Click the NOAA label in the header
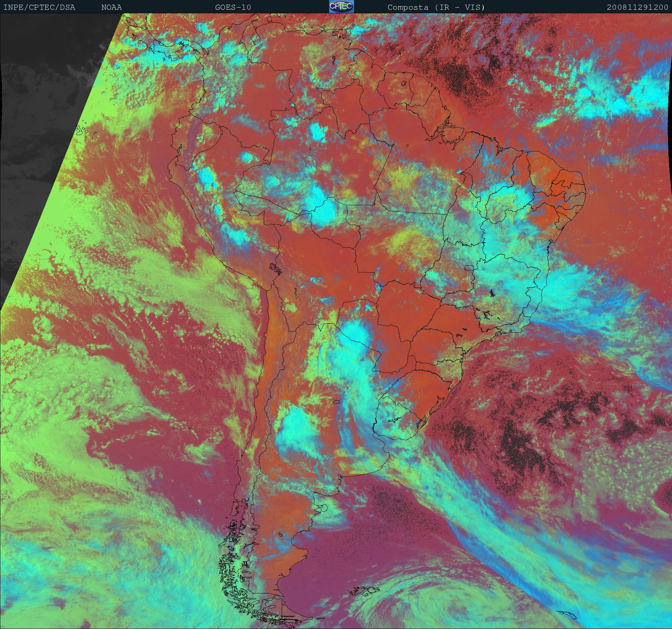672x629 pixels. point(111,7)
